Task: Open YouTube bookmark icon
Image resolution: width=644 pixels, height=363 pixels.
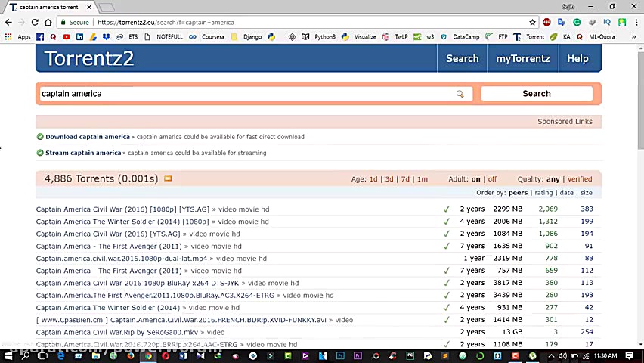Action: click(66, 36)
